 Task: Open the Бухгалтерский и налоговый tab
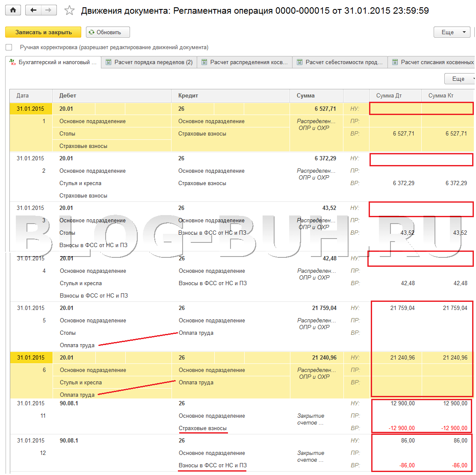coord(53,62)
